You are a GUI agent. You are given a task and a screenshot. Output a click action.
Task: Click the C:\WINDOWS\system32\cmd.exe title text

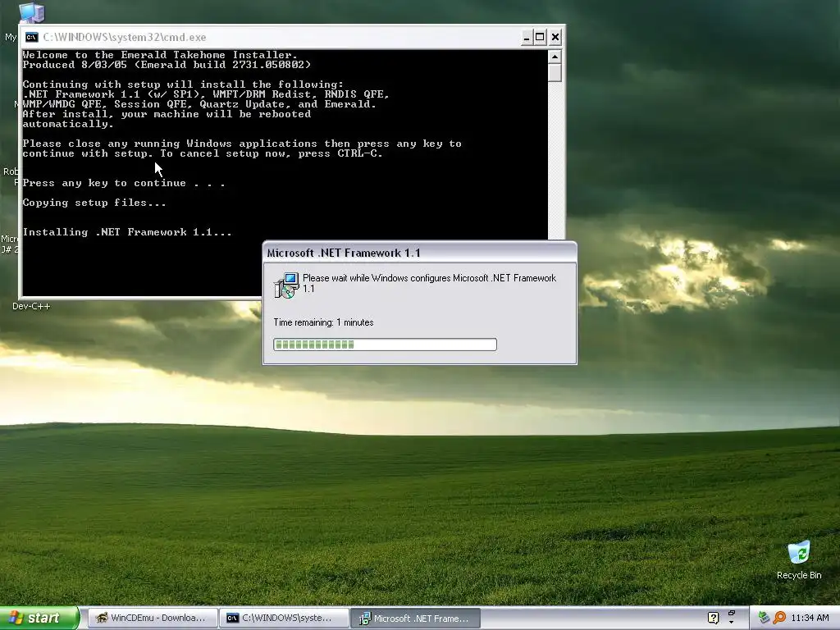pos(125,37)
